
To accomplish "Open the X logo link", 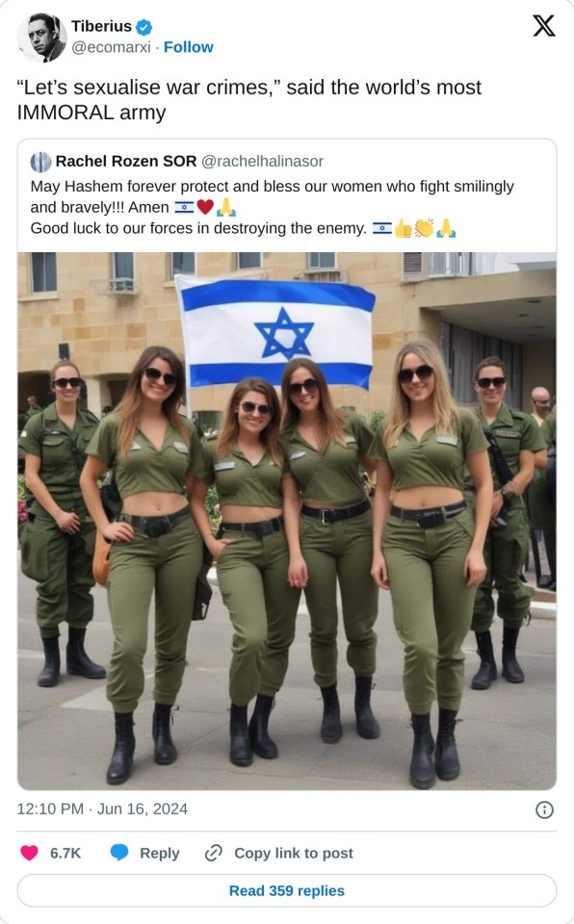I will tap(543, 26).
